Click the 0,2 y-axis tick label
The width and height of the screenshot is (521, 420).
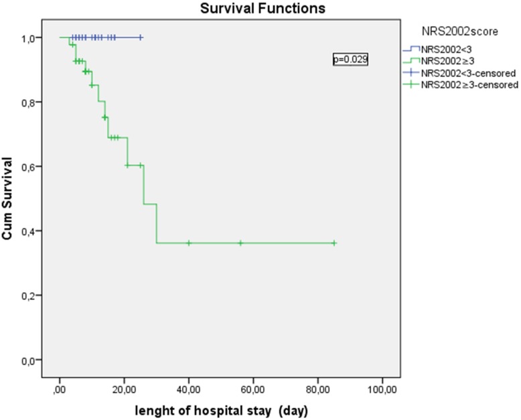29,296
